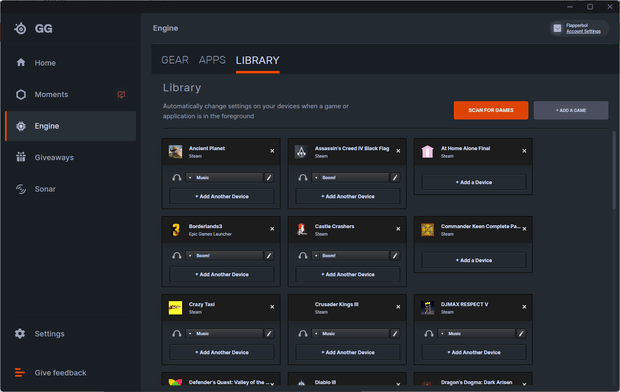Image resolution: width=620 pixels, height=392 pixels.
Task: Click headset icon in Borderlands3 card
Action: [x=177, y=256]
